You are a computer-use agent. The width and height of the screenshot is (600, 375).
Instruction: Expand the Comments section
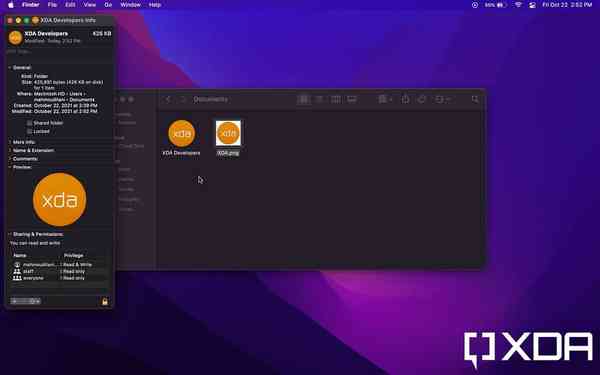(10, 159)
